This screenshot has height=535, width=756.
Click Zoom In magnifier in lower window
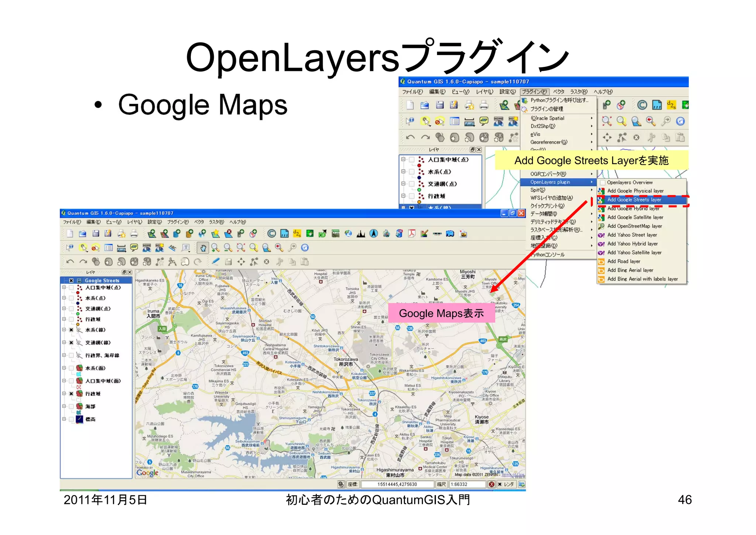coord(216,248)
